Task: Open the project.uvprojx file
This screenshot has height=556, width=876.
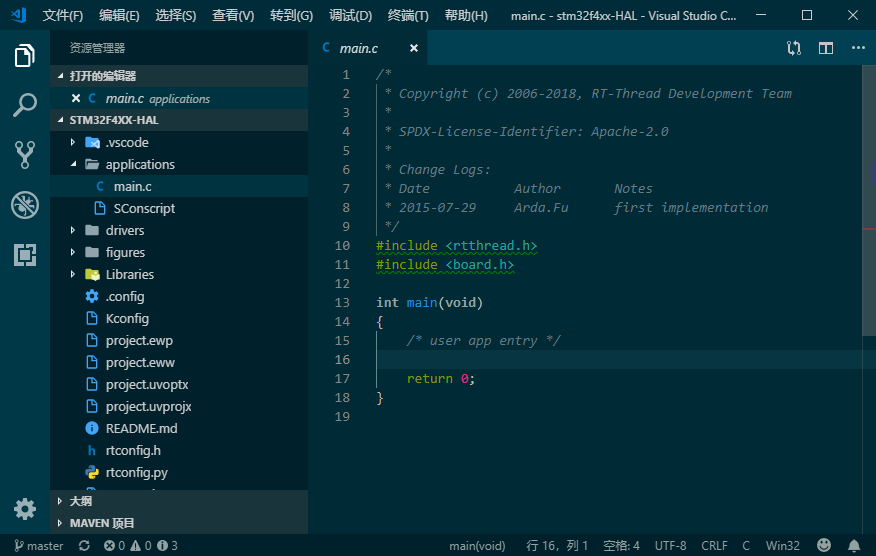Action: (179, 406)
